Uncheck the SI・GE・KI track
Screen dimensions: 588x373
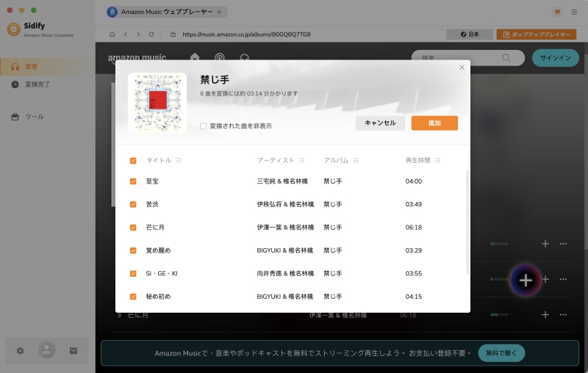point(133,274)
